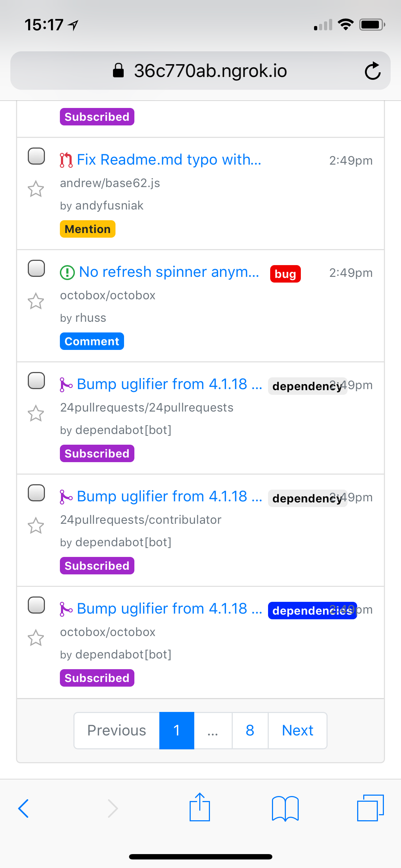Open Safari bookmarks via the book icon
This screenshot has height=868, width=401.
[285, 808]
